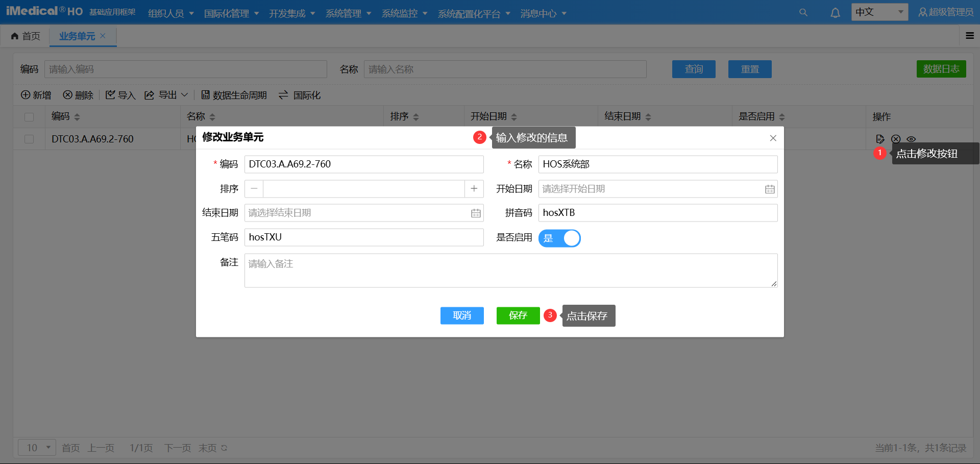Close the 业务单元 tab
Viewport: 980px width, 464px height.
click(103, 36)
